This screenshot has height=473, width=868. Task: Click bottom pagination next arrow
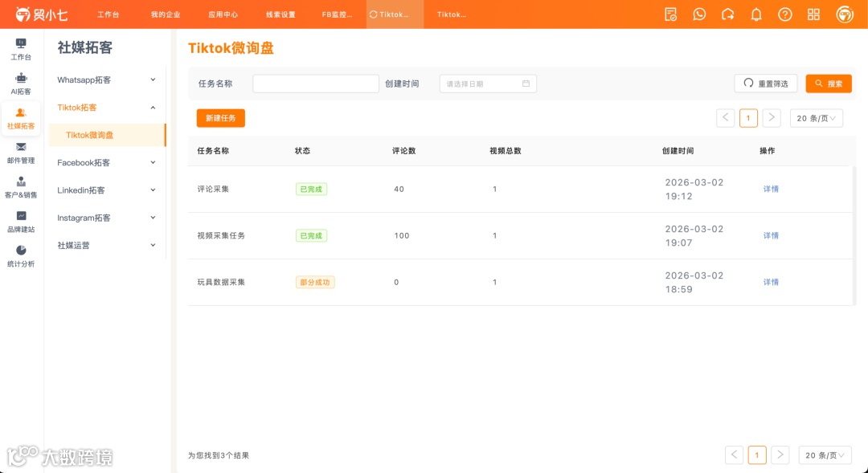pyautogui.click(x=780, y=455)
